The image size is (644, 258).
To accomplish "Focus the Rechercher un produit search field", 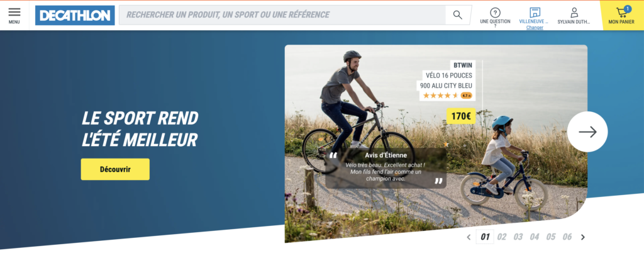I will pyautogui.click(x=282, y=15).
